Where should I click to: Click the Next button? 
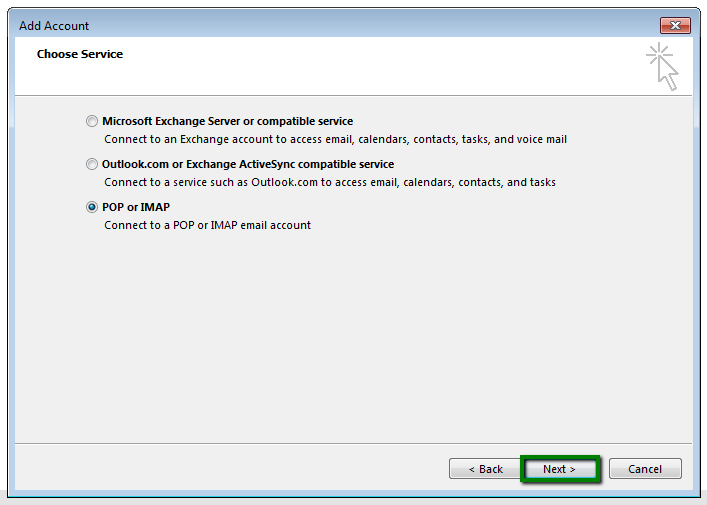(x=560, y=469)
